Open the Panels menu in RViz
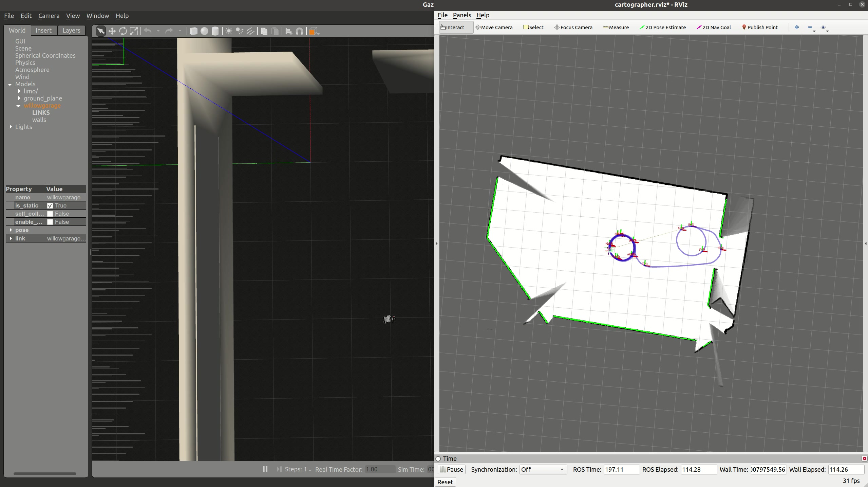The width and height of the screenshot is (868, 487). point(461,15)
